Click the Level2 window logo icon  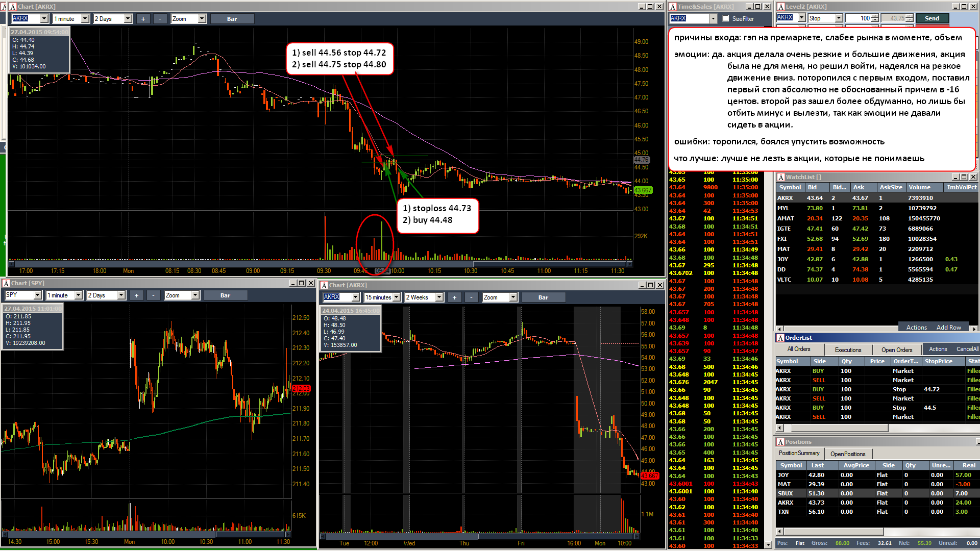pos(780,7)
